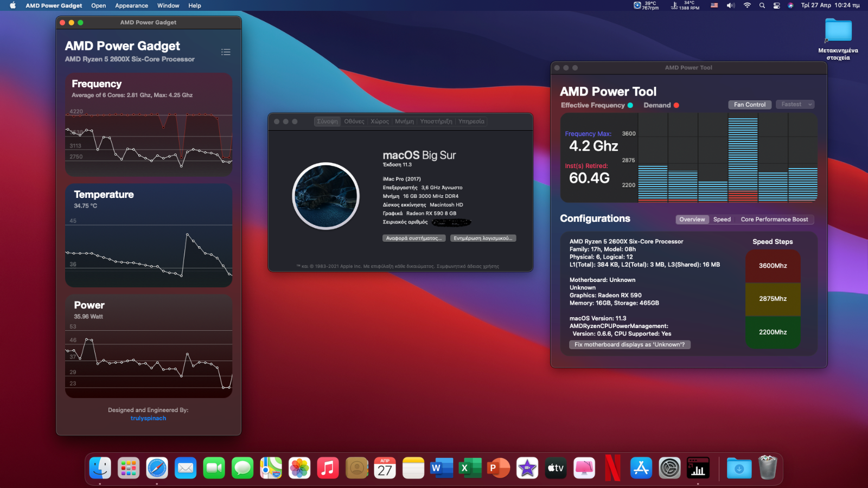Launch Microsoft Word from the dock
868x488 pixels.
pyautogui.click(x=442, y=468)
